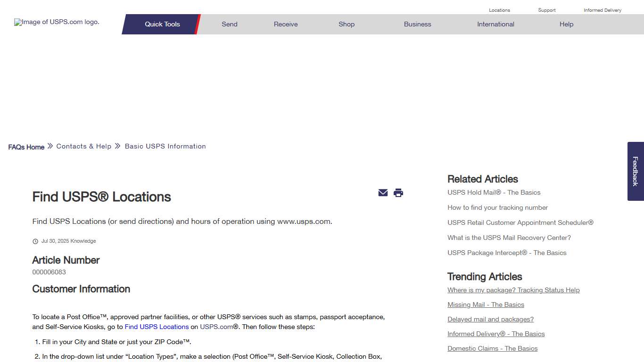The width and height of the screenshot is (644, 362).
Task: Click the Find USPS Locations link in the text
Action: click(157, 327)
